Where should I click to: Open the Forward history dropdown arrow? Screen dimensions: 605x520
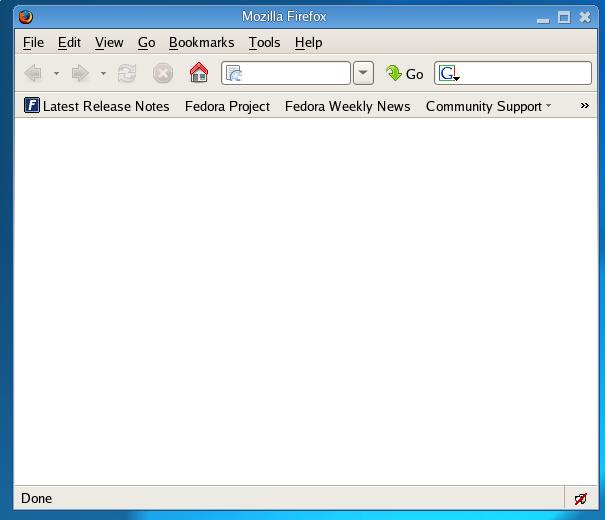[x=103, y=73]
